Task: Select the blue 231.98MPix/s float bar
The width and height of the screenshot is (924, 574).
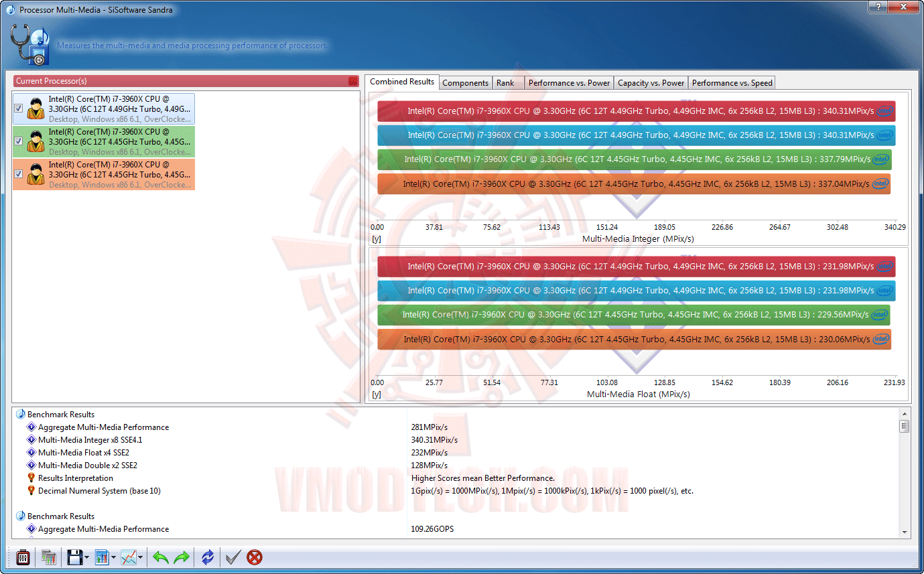Action: click(x=637, y=291)
